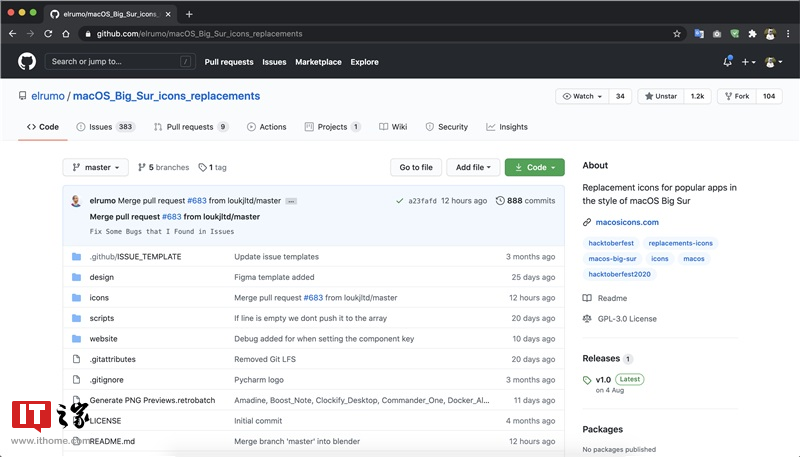Reload the page with refresh icon
Viewport: 800px width, 457px height.
[x=48, y=34]
